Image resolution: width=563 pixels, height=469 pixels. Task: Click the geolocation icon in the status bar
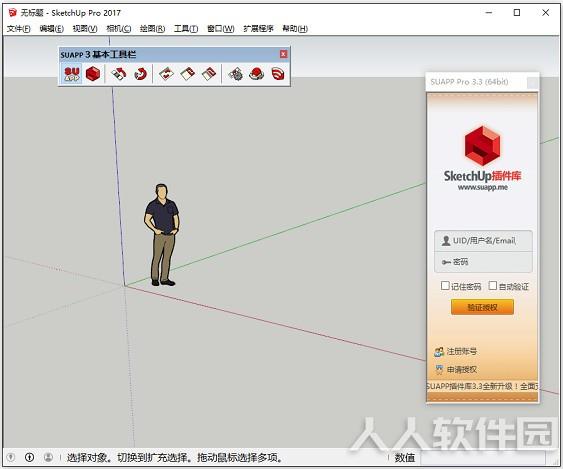tap(11, 457)
